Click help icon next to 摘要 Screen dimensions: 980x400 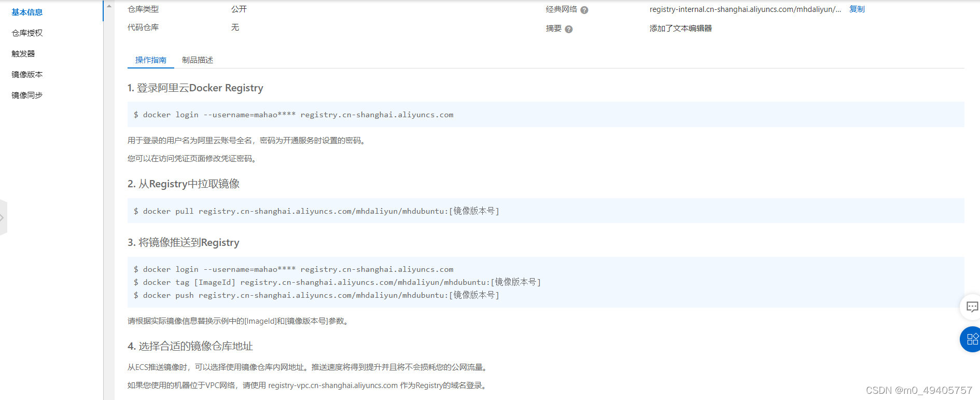tap(569, 29)
